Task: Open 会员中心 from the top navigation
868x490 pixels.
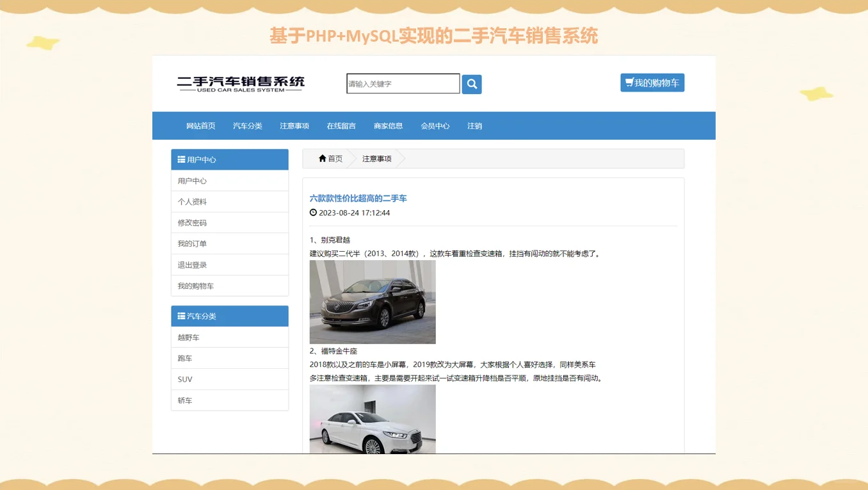Action: click(435, 126)
